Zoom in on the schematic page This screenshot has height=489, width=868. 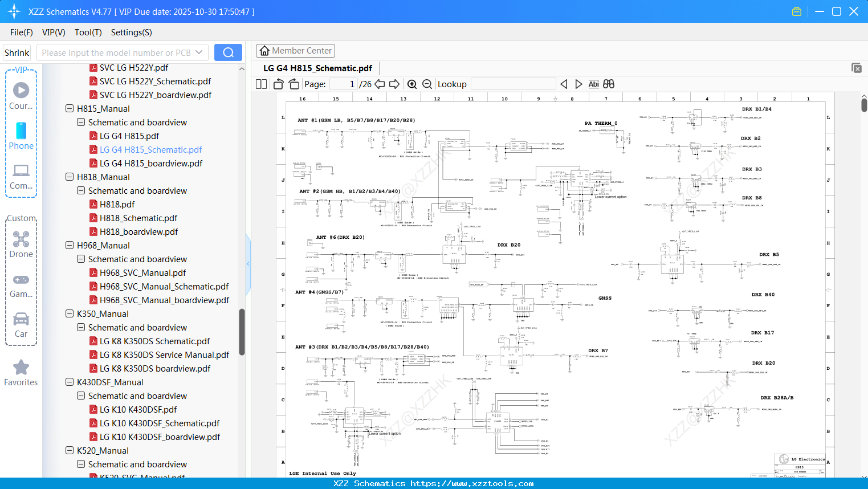(411, 84)
